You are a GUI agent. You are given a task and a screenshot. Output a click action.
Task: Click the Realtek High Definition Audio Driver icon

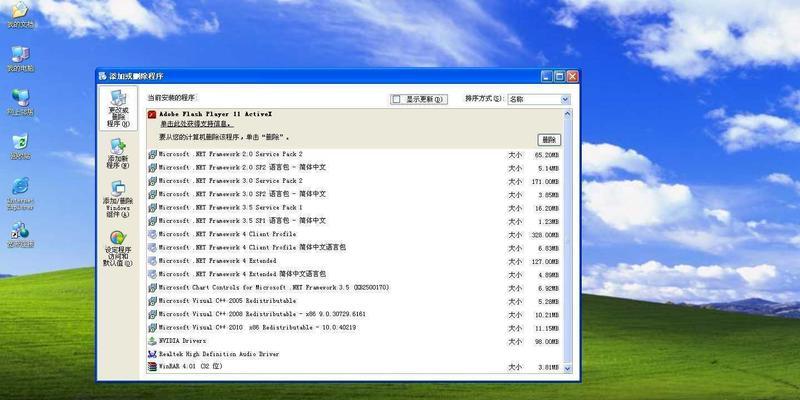point(152,354)
